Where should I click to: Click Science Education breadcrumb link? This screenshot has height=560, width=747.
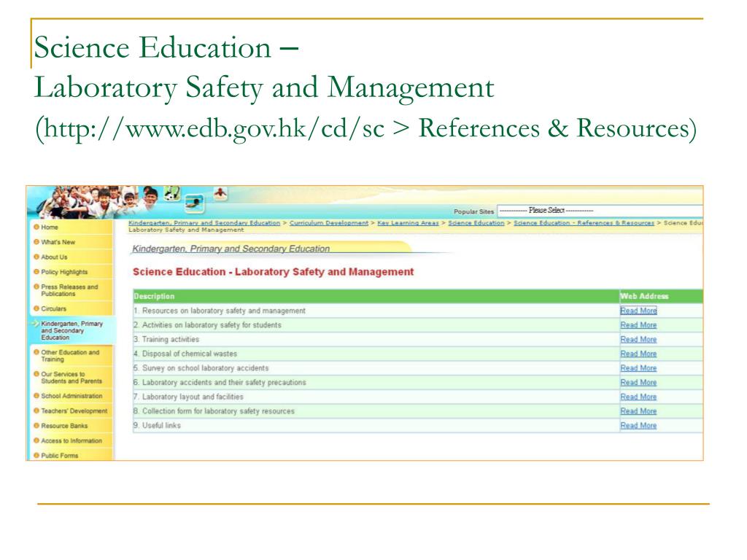476,223
